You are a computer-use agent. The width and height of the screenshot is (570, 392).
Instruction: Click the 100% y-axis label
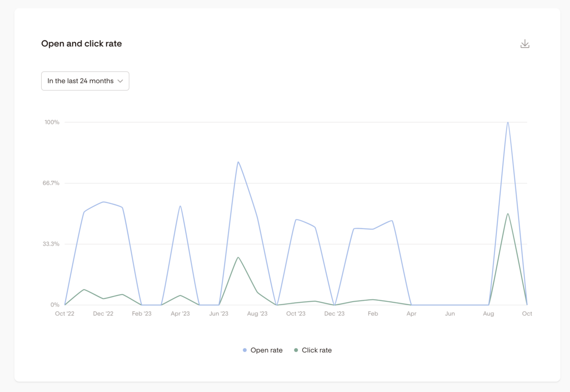pos(52,122)
